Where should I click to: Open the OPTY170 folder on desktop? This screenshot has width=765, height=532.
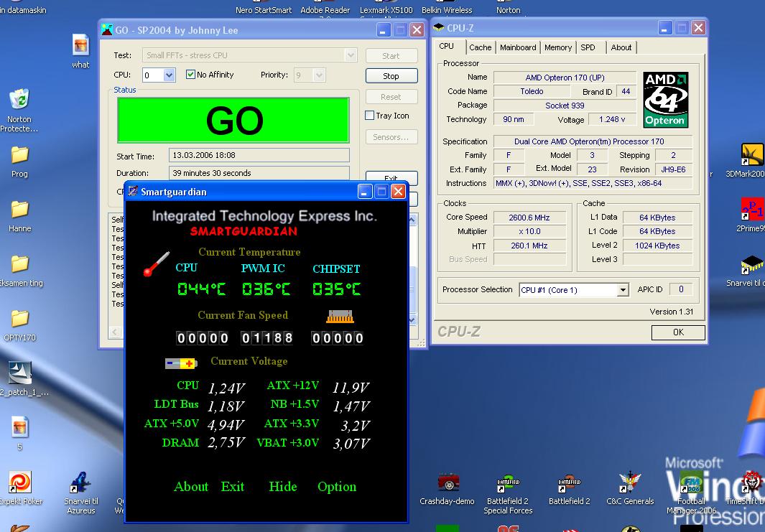[19, 319]
